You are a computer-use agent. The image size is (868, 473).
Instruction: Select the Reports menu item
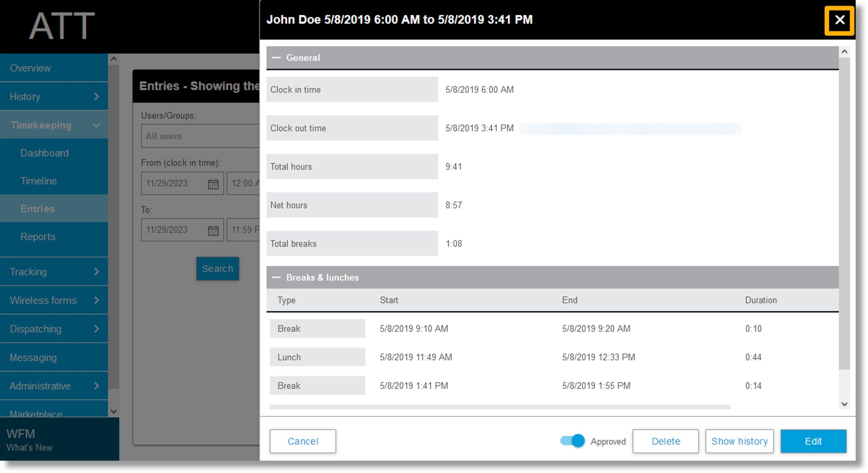click(37, 236)
